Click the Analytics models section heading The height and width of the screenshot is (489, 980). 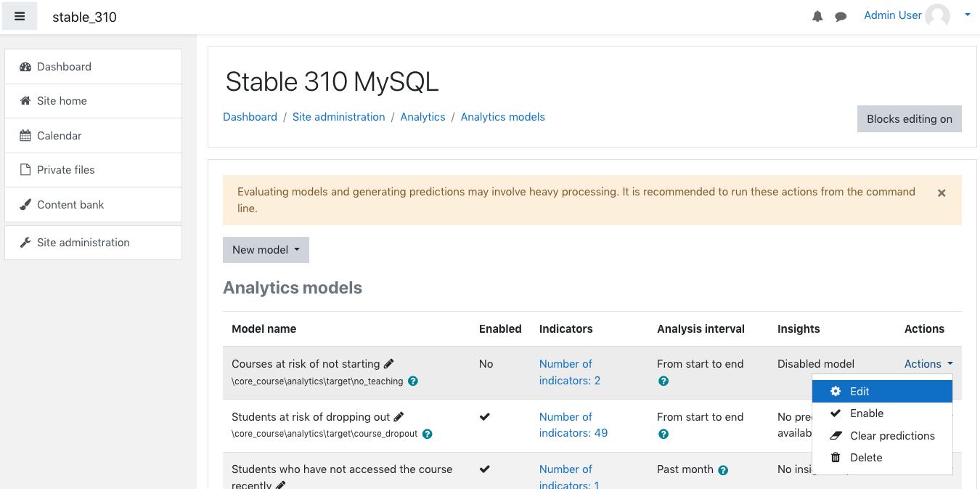point(293,288)
